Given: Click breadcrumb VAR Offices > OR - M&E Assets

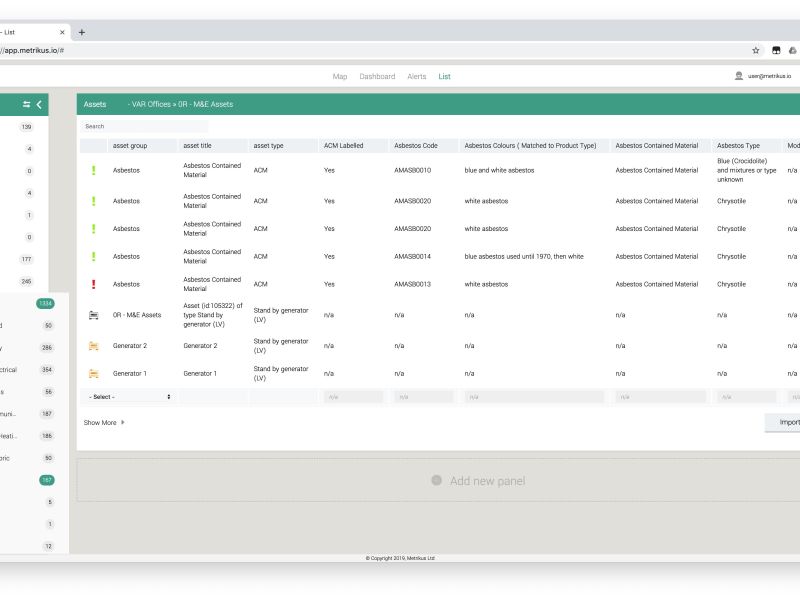Looking at the screenshot, I should tap(180, 104).
